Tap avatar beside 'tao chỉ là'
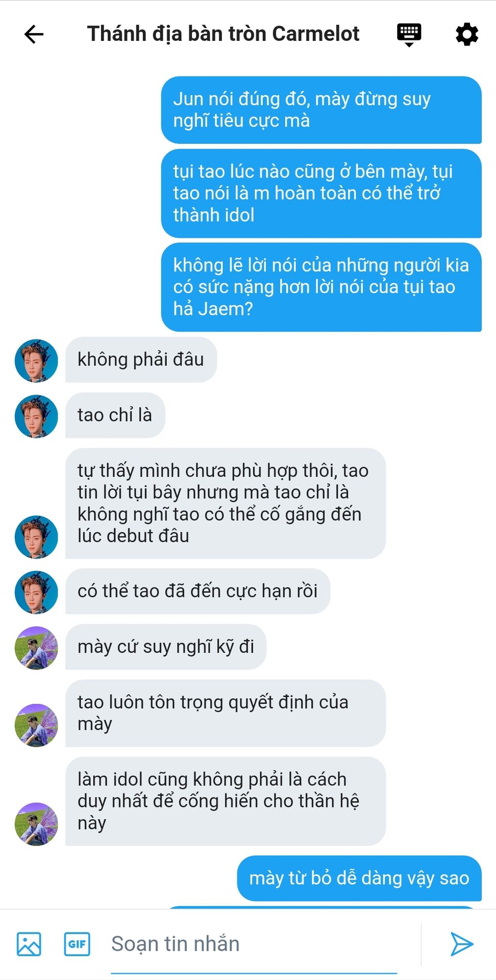The width and height of the screenshot is (496, 980). pos(36,416)
